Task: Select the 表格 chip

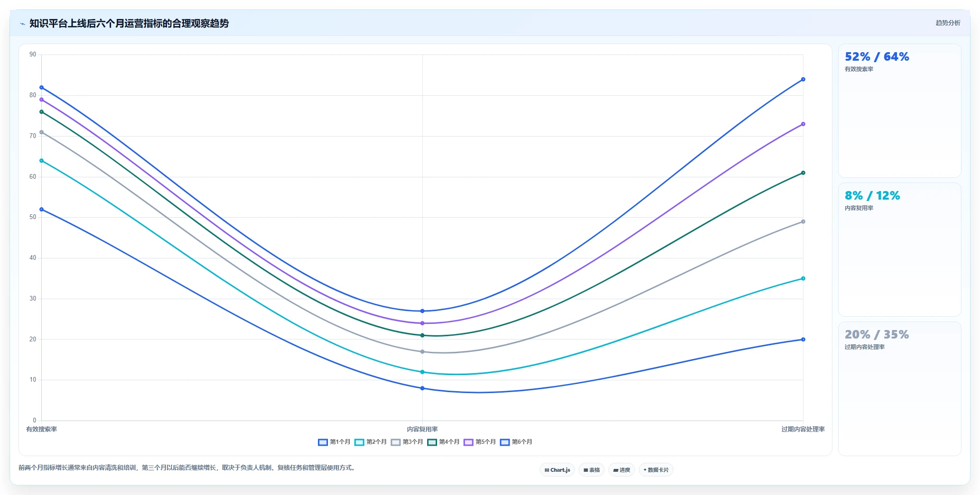Action: [x=591, y=470]
